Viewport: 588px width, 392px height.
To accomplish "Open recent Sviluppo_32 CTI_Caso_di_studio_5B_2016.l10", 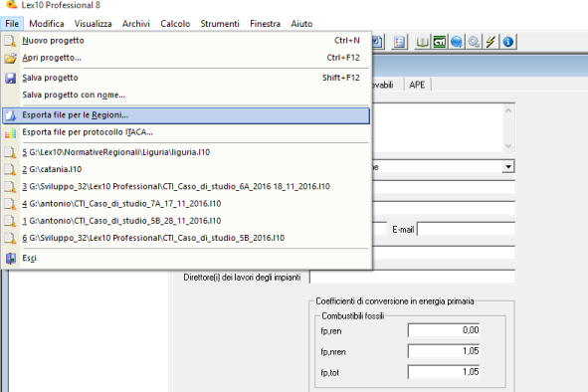I will [x=186, y=238].
